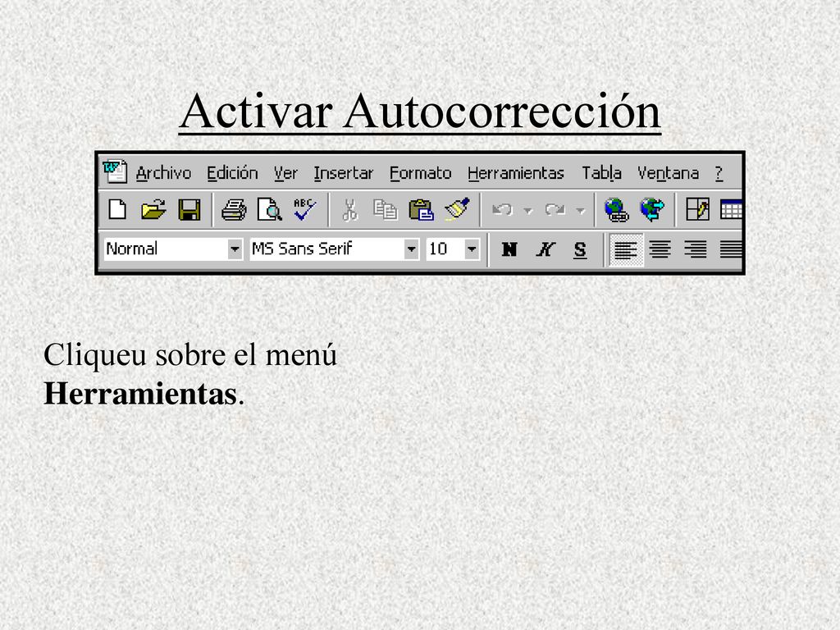Viewport: 840px width, 630px height.
Task: Insert a table with grid icon
Action: (x=731, y=209)
